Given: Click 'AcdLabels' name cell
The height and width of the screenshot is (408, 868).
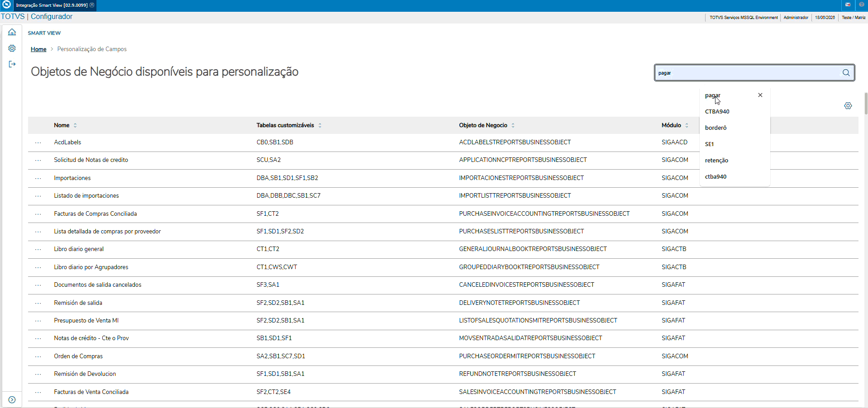Looking at the screenshot, I should pyautogui.click(x=67, y=142).
